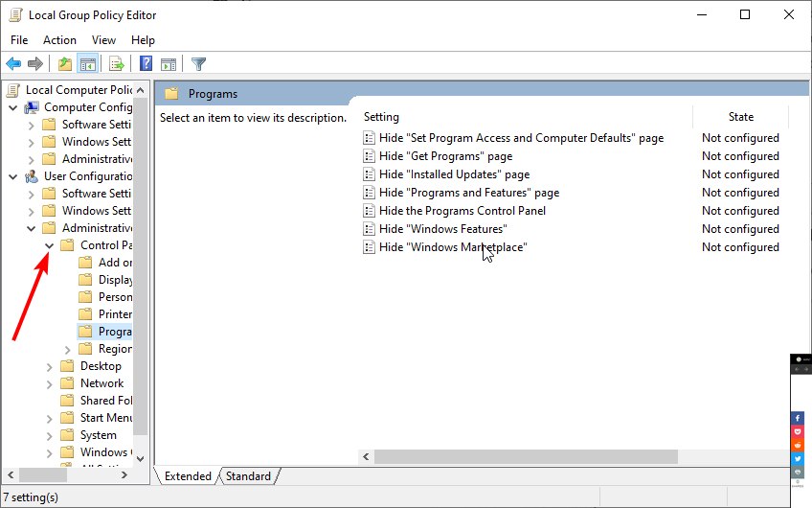
Task: Click tree pane scroll-up arrow
Action: pyautogui.click(x=141, y=90)
